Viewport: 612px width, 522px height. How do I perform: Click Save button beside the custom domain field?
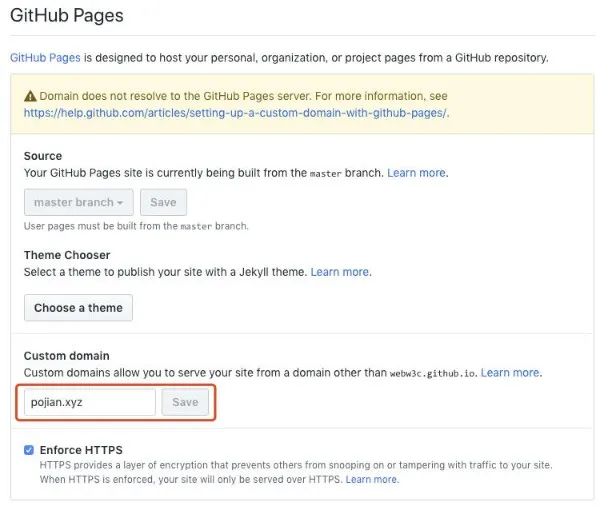click(x=185, y=403)
